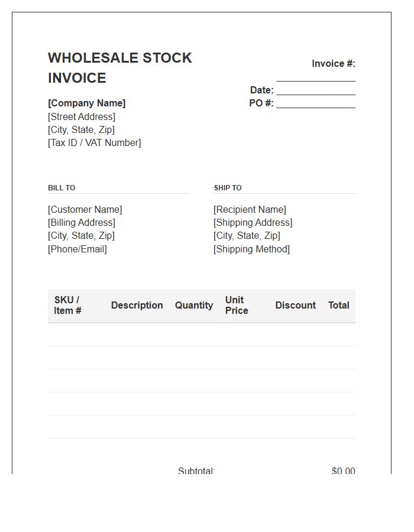
Task: Click the Total column header
Action: pyautogui.click(x=338, y=305)
